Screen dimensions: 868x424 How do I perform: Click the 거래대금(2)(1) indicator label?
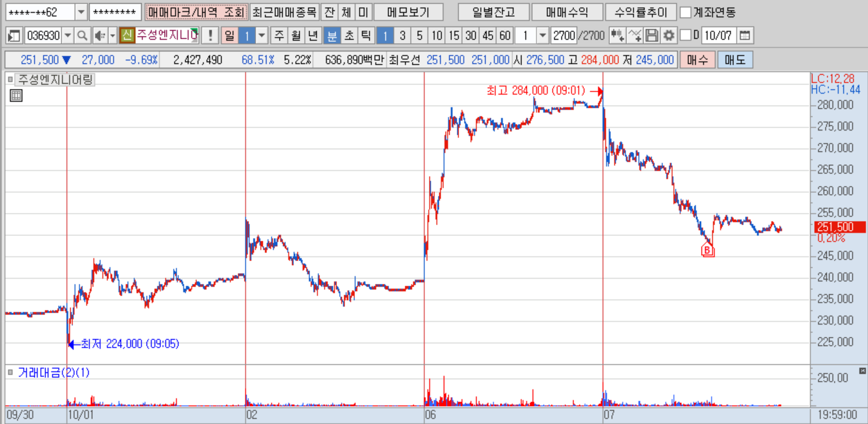coord(54,372)
